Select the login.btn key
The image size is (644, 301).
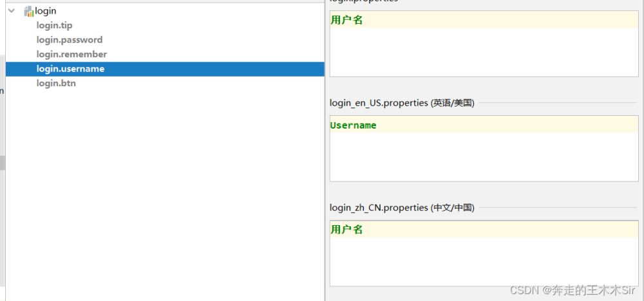[56, 83]
